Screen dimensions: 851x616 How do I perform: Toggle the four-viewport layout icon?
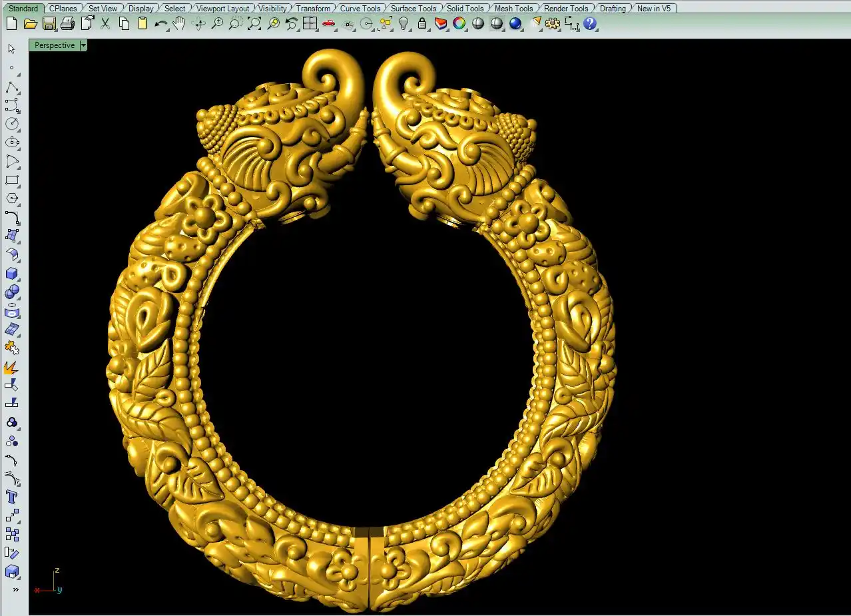point(310,24)
